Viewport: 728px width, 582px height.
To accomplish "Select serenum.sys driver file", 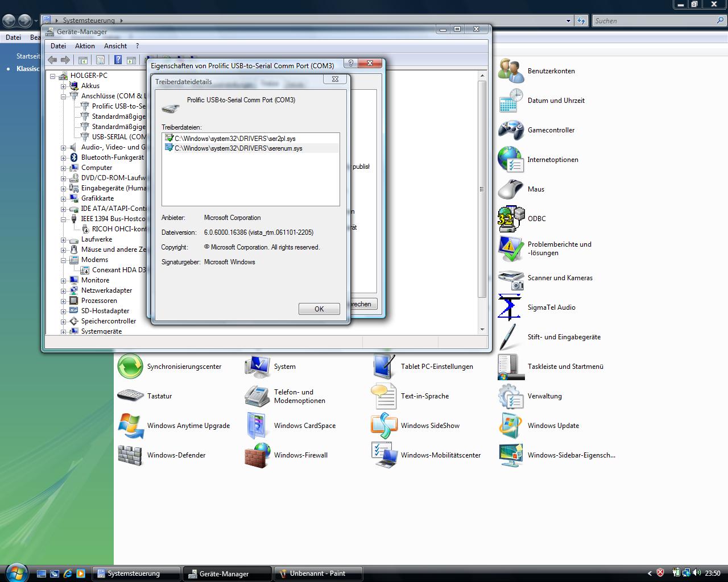I will coord(234,148).
